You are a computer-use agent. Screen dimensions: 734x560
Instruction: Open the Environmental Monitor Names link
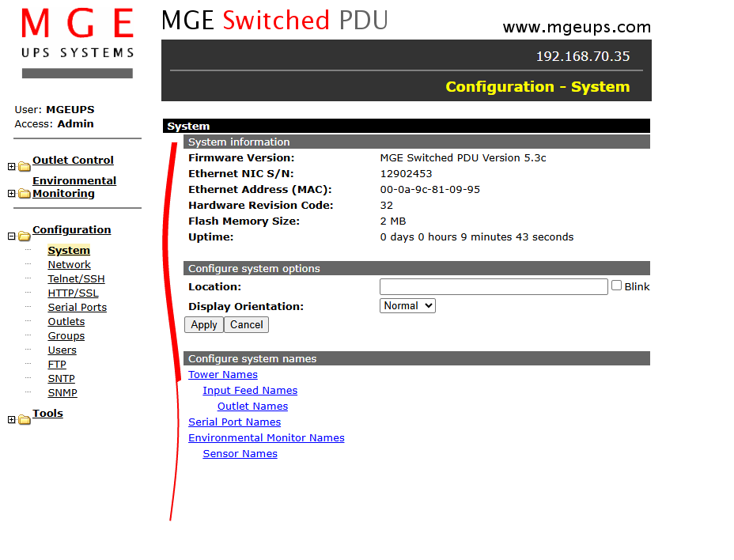[266, 438]
